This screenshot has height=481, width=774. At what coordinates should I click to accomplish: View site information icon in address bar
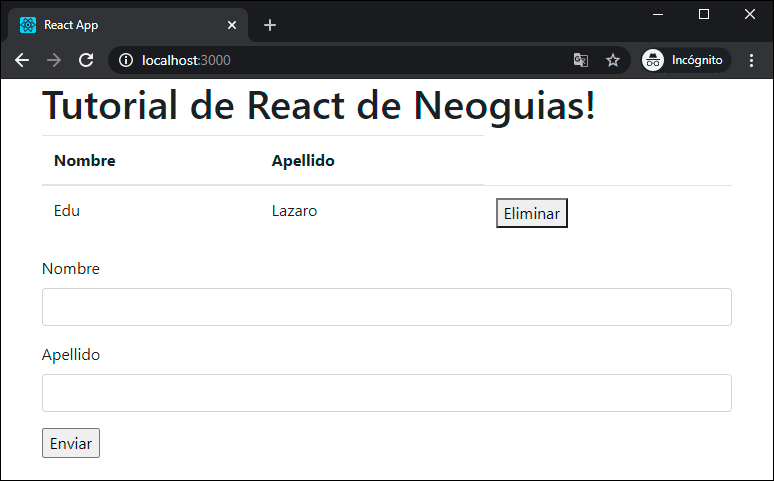click(x=126, y=60)
